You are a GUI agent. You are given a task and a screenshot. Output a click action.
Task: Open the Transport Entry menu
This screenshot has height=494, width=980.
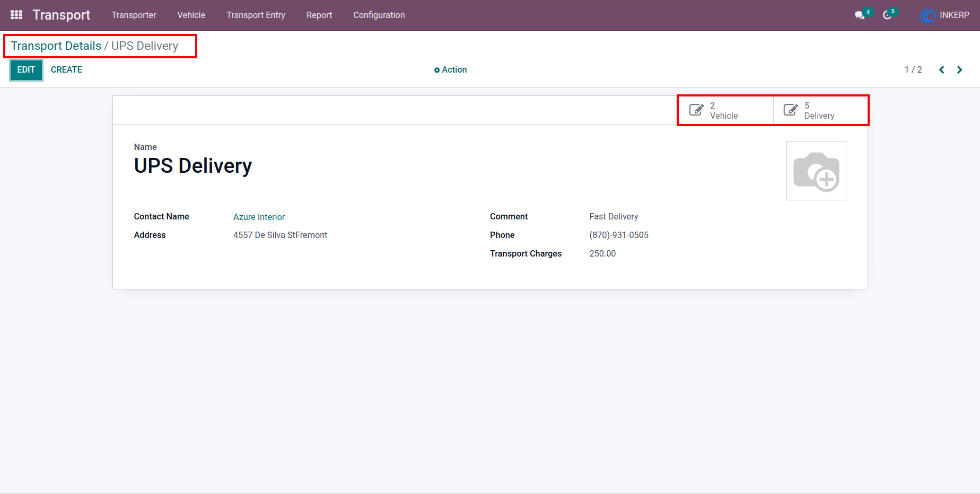coord(256,15)
